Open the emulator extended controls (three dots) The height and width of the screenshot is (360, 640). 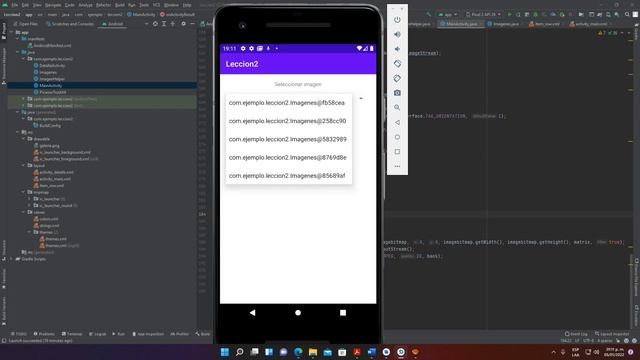click(397, 167)
